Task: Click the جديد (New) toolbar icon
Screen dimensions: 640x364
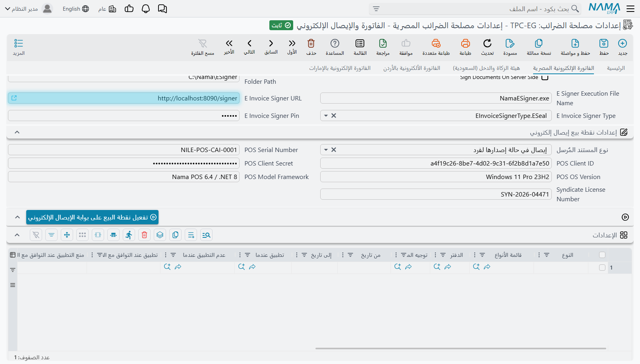Action: [623, 43]
